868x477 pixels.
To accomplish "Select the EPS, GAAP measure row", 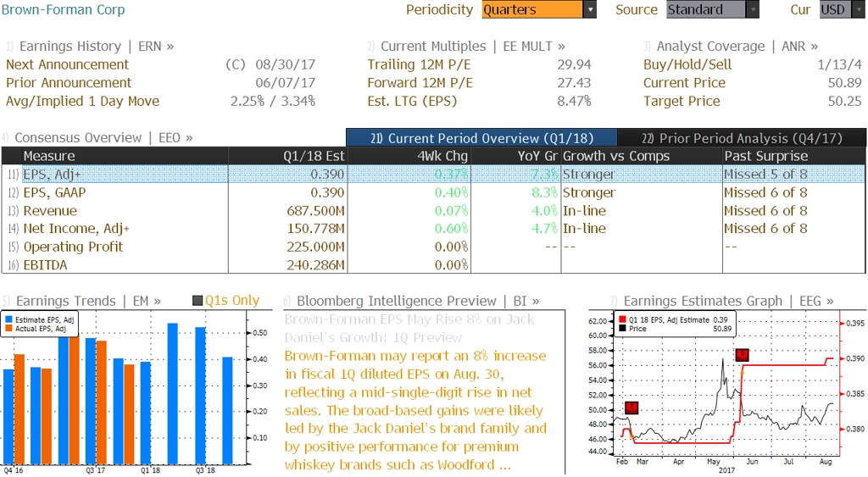I will coord(433,192).
